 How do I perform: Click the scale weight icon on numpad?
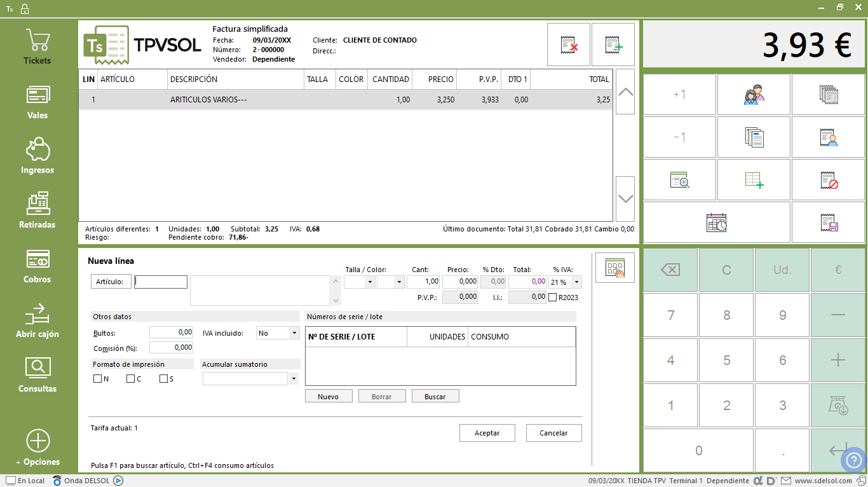[x=837, y=405]
